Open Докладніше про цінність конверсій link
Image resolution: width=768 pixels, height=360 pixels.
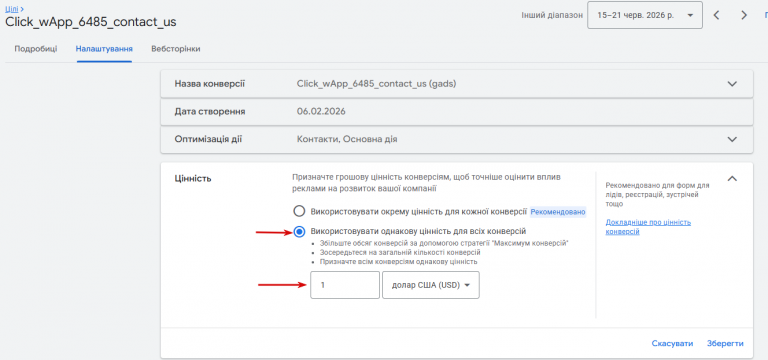(x=648, y=227)
